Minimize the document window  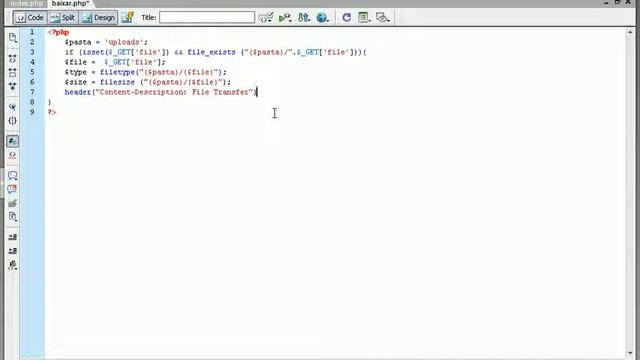pyautogui.click(x=607, y=2)
